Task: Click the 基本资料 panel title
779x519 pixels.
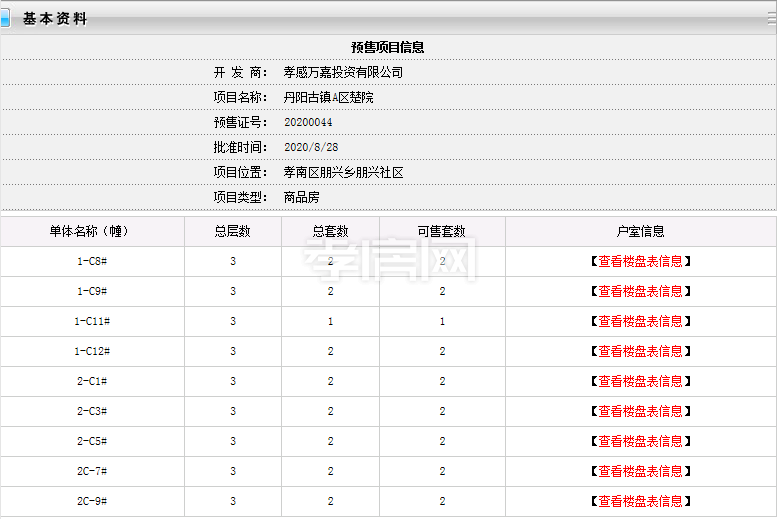Action: [x=55, y=19]
